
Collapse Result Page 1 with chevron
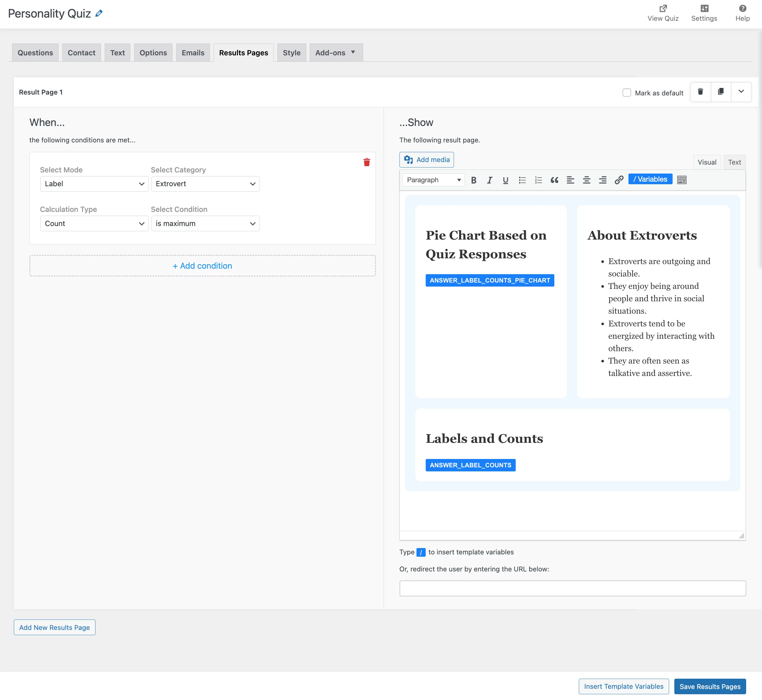(x=741, y=92)
